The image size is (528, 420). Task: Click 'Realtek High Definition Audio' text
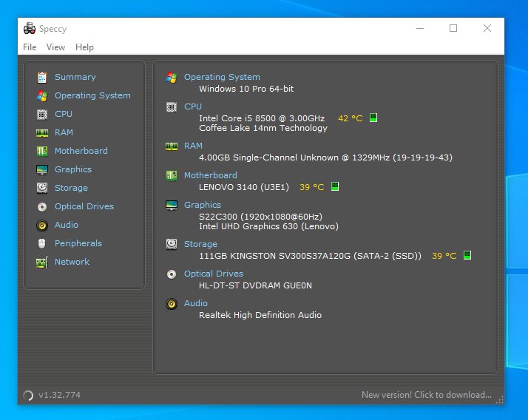tap(260, 315)
